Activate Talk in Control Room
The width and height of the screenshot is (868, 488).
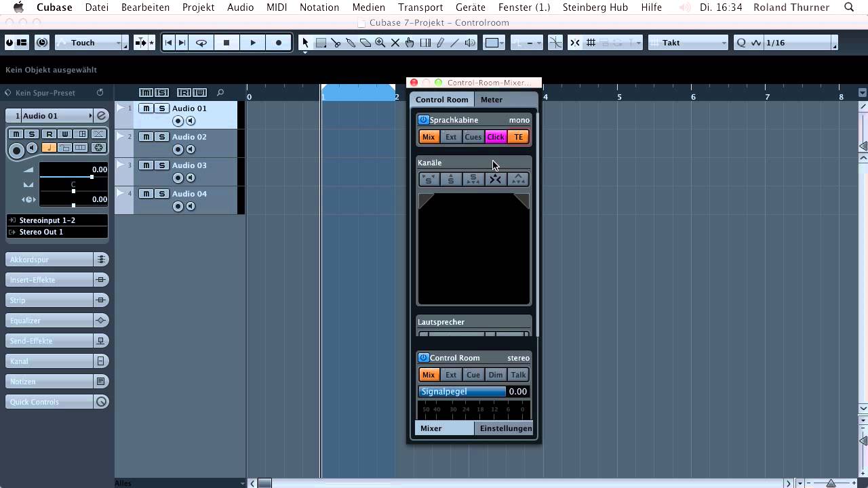pyautogui.click(x=518, y=375)
